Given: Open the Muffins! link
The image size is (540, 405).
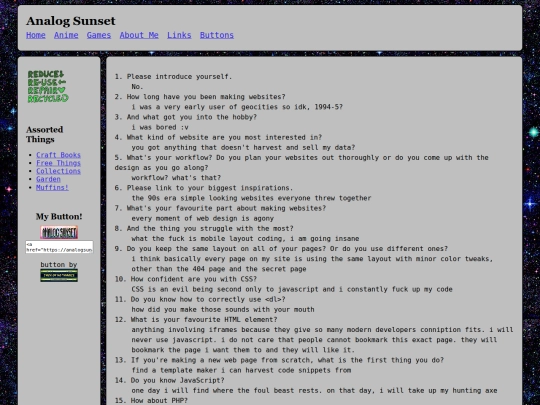Looking at the screenshot, I should (52, 187).
